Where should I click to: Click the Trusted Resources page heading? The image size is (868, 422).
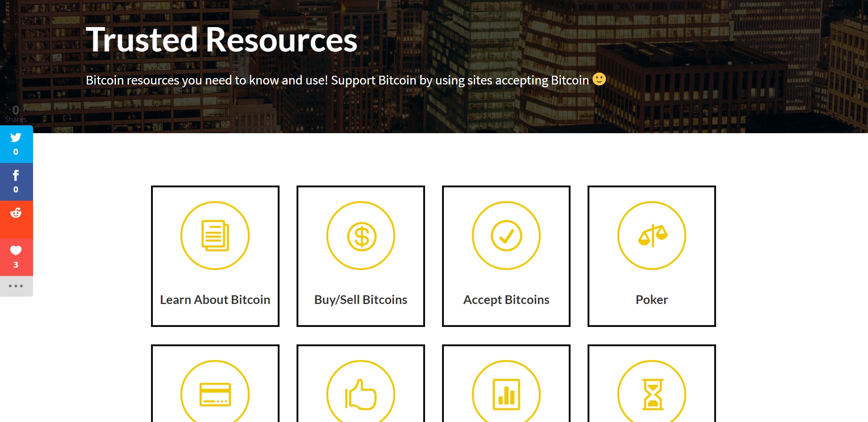pos(222,39)
